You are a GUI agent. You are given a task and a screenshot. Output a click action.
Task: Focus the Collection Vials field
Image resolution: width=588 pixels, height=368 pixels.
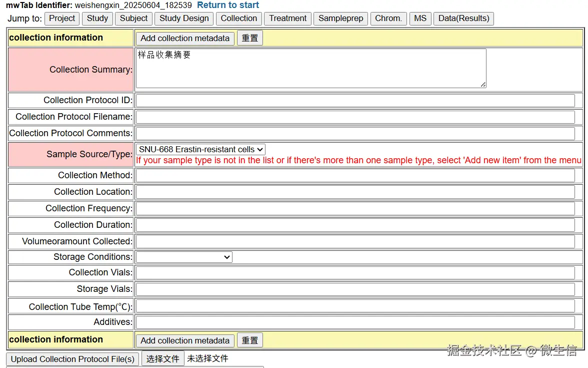pyautogui.click(x=355, y=272)
